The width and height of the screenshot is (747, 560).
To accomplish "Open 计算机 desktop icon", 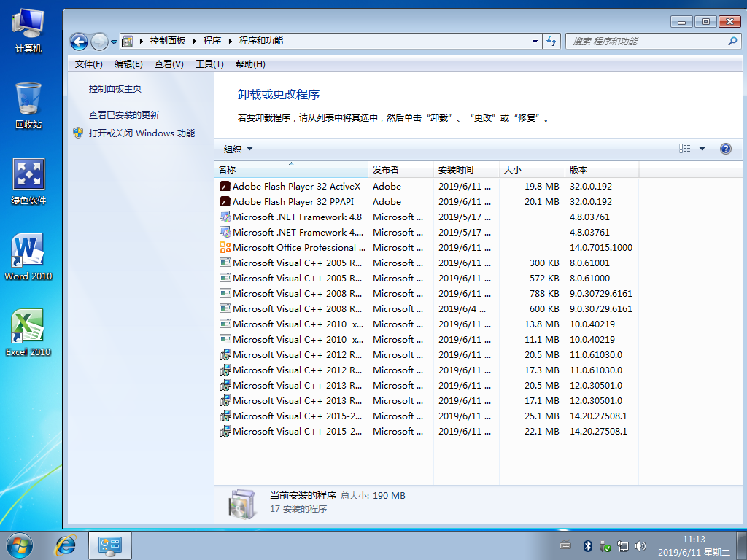I will (x=28, y=30).
